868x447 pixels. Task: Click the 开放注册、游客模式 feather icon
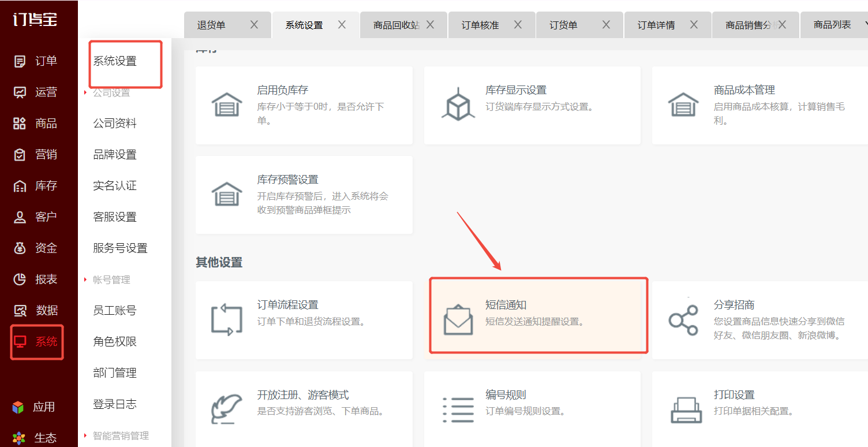(x=226, y=409)
